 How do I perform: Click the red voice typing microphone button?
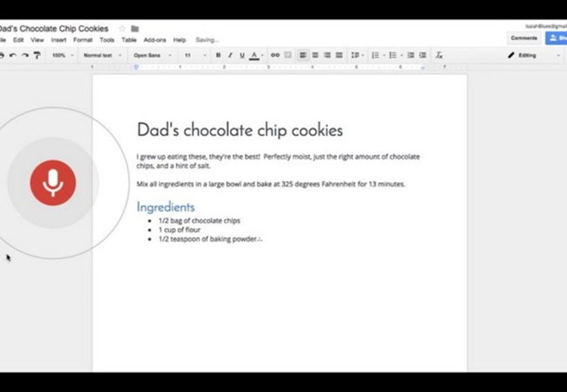[x=52, y=183]
